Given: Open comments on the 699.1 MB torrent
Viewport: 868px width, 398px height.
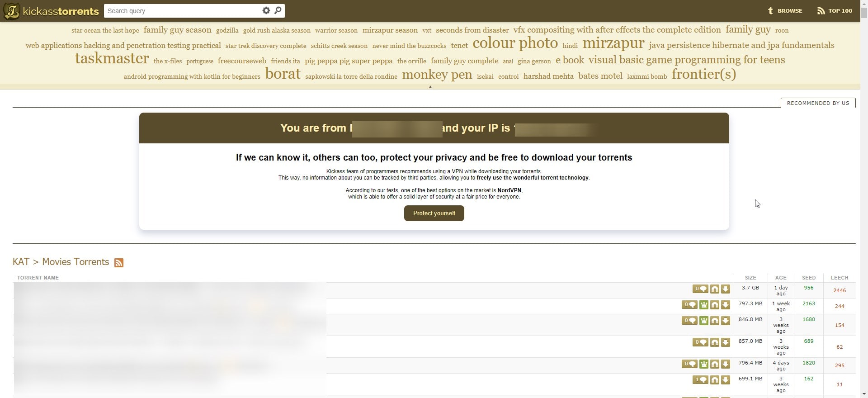Looking at the screenshot, I should coord(700,380).
